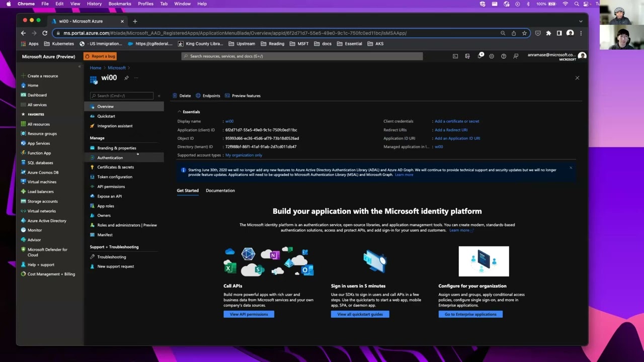Open Chrome tab search dropdown arrow
Screen dimensions: 644x362
click(x=581, y=21)
